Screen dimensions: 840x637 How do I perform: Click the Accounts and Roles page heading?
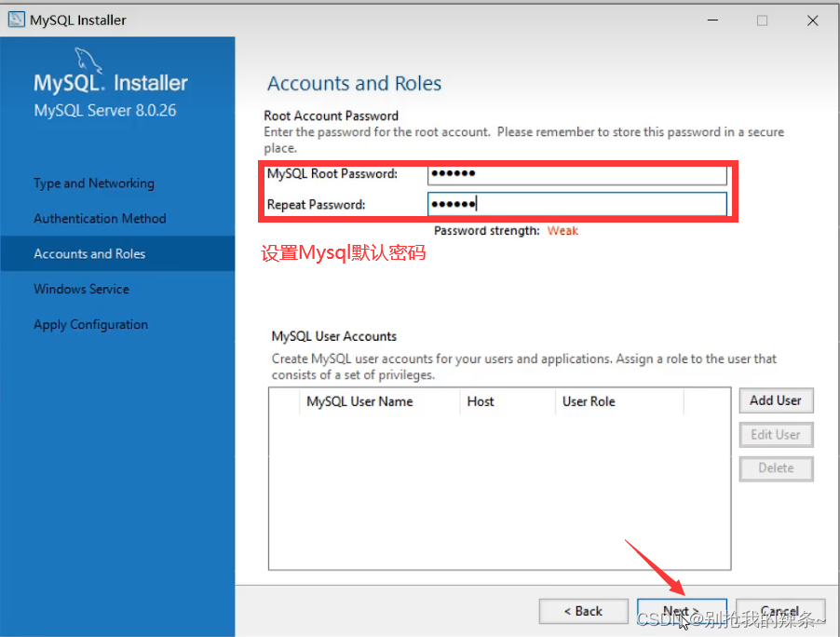tap(354, 84)
